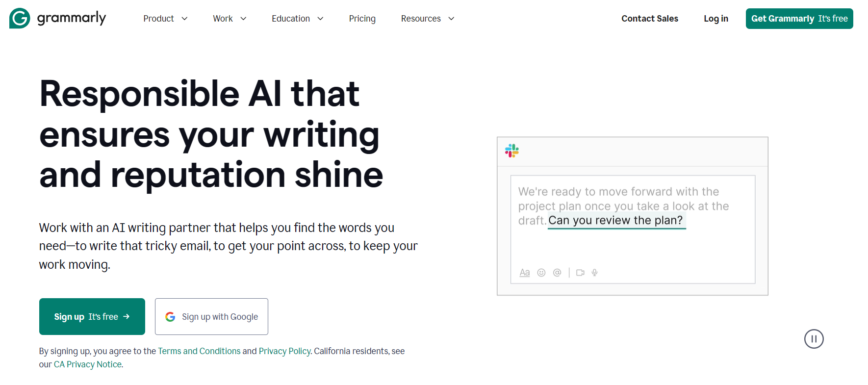This screenshot has width=868, height=385.
Task: Click Contact Sales in the header
Action: tap(649, 18)
